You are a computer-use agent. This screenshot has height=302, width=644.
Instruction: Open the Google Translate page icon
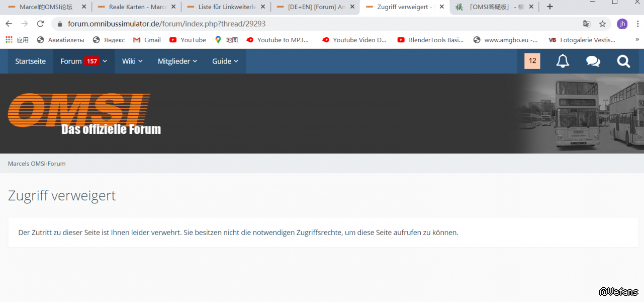point(587,24)
